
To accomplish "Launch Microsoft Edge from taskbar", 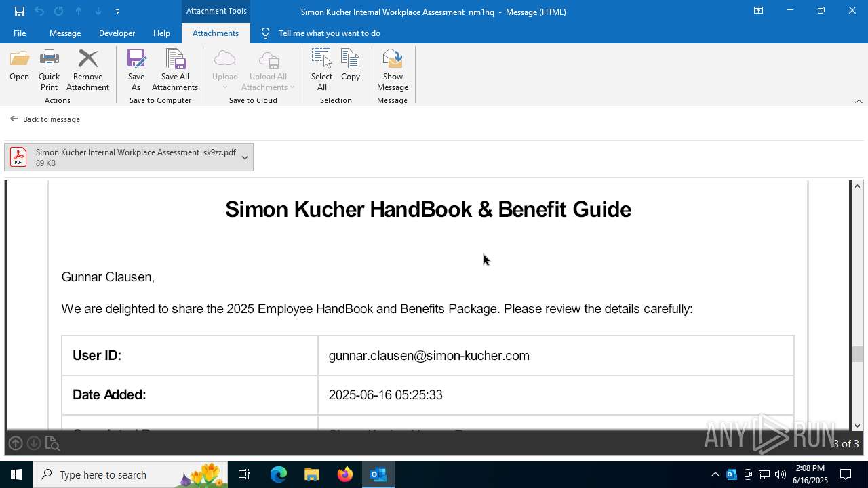I will pyautogui.click(x=279, y=474).
